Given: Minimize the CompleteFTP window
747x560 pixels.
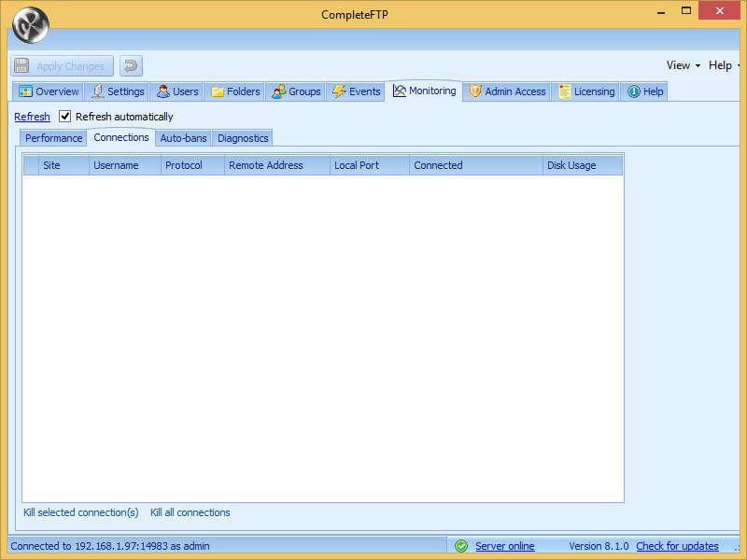Looking at the screenshot, I should pyautogui.click(x=661, y=11).
